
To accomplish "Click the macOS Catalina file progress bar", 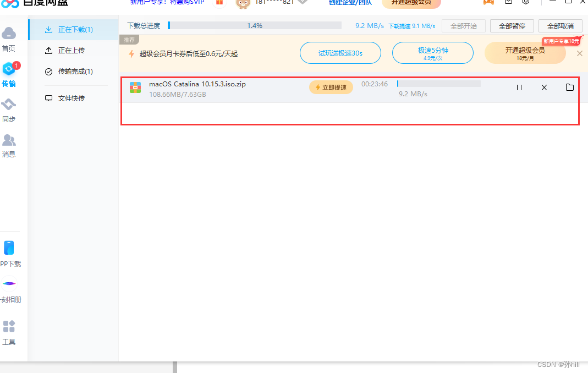I will pyautogui.click(x=439, y=84).
